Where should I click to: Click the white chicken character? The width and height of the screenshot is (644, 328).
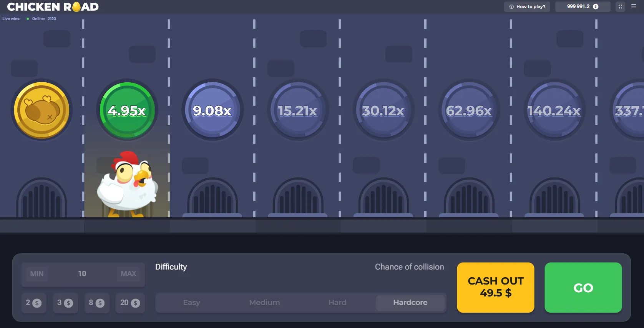pyautogui.click(x=128, y=185)
